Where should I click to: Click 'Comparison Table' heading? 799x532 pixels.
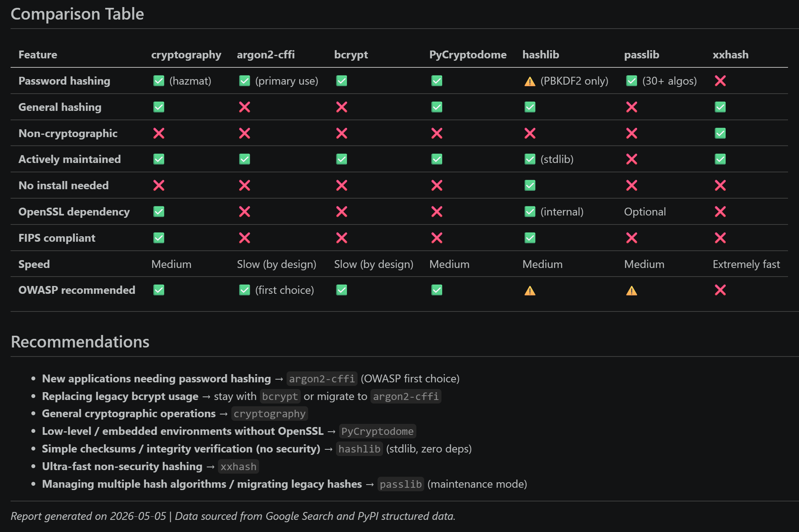click(x=77, y=14)
